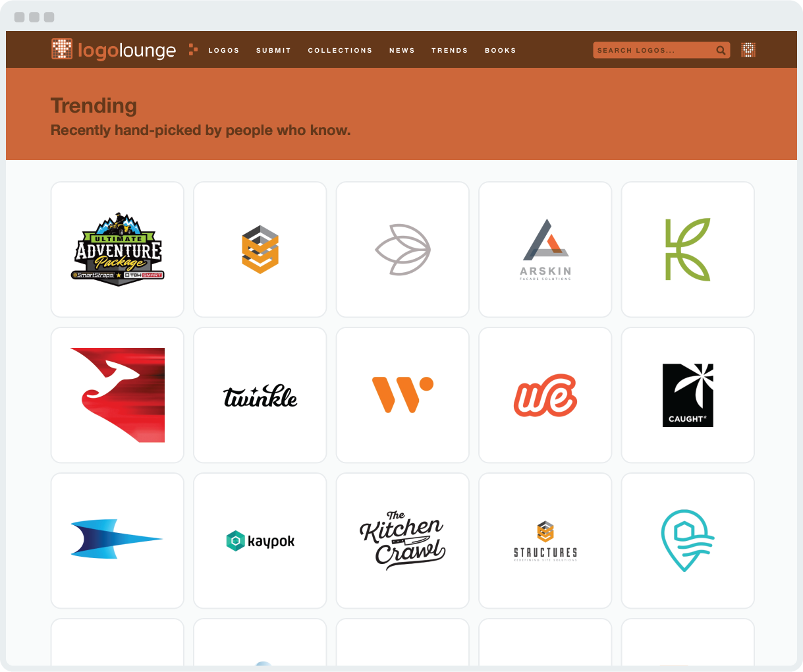The height and width of the screenshot is (672, 803).
Task: Open the Structures logo card
Action: tap(545, 541)
